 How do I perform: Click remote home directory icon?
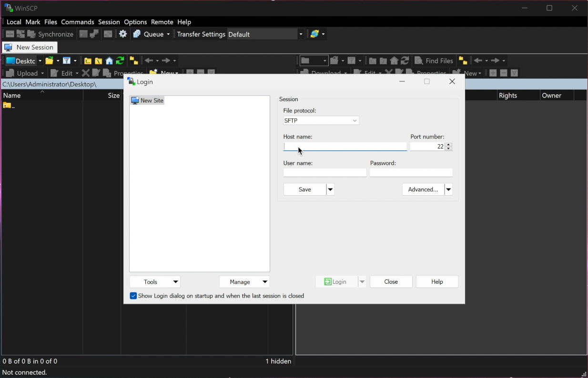coord(394,60)
